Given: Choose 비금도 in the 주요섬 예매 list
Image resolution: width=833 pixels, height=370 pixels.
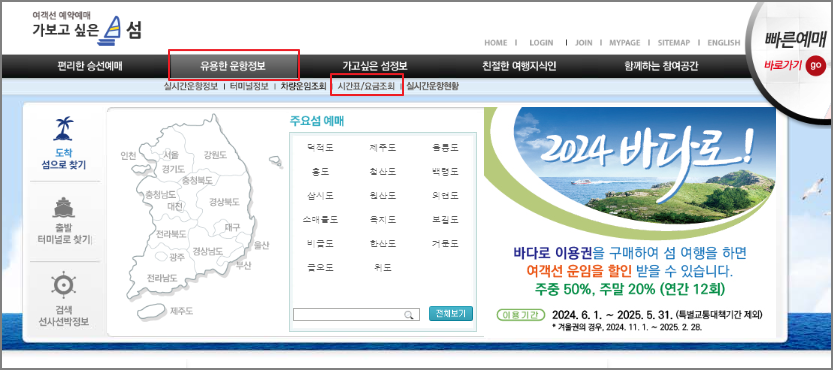Looking at the screenshot, I should pyautogui.click(x=320, y=243).
